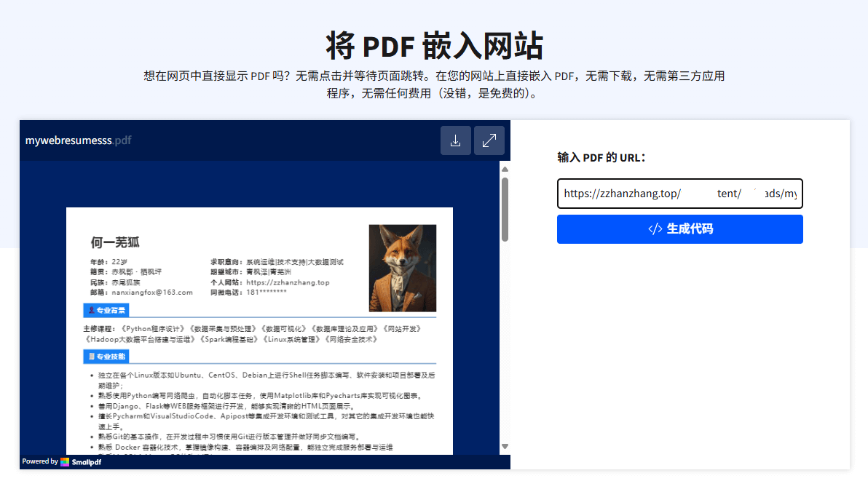868x497 pixels.
Task: Download the mywebresumesss PDF
Action: pyautogui.click(x=456, y=140)
